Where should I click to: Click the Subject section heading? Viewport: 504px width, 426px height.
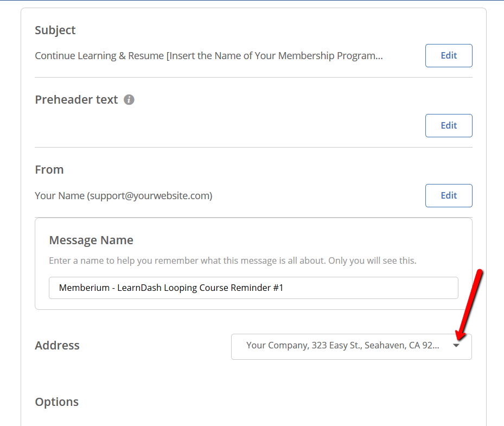tap(55, 30)
